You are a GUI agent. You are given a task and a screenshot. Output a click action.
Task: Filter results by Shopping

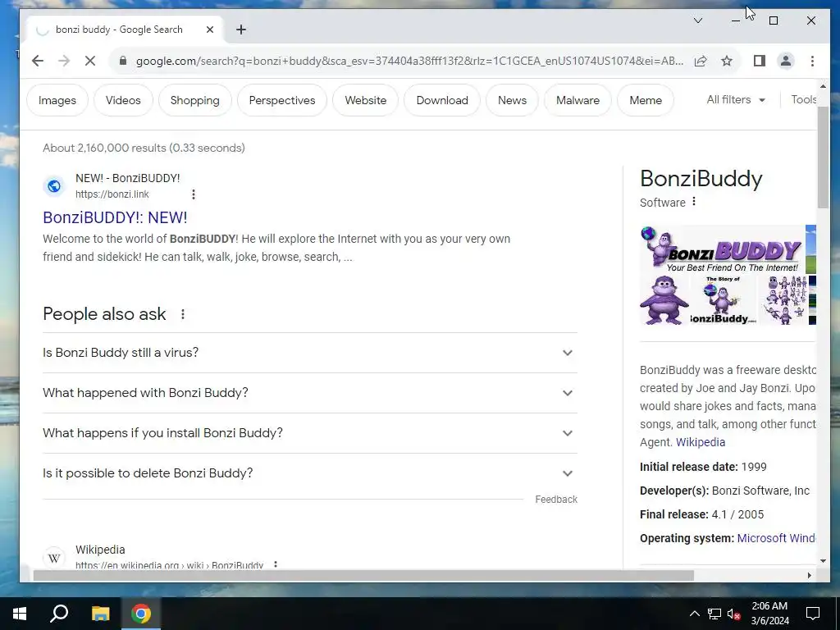[x=195, y=100]
